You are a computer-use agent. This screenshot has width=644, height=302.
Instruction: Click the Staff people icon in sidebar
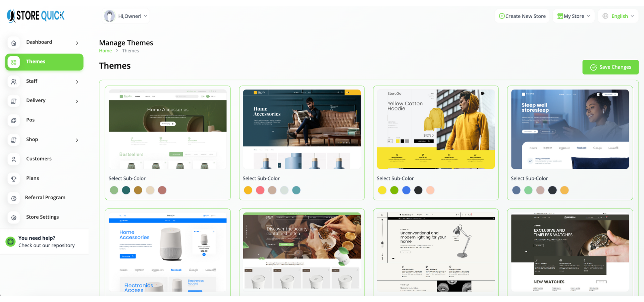14,82
